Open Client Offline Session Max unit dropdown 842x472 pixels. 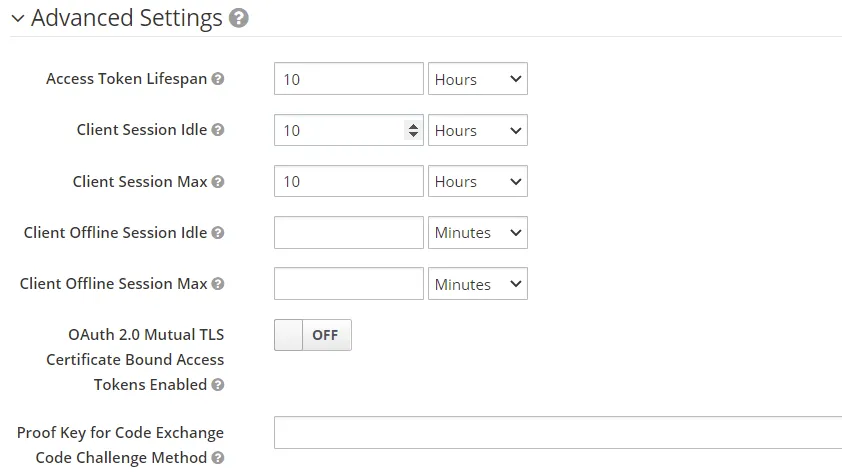click(x=477, y=284)
